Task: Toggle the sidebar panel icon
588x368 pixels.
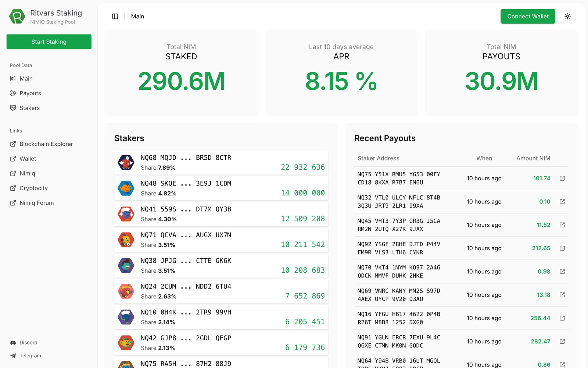Action: (115, 16)
